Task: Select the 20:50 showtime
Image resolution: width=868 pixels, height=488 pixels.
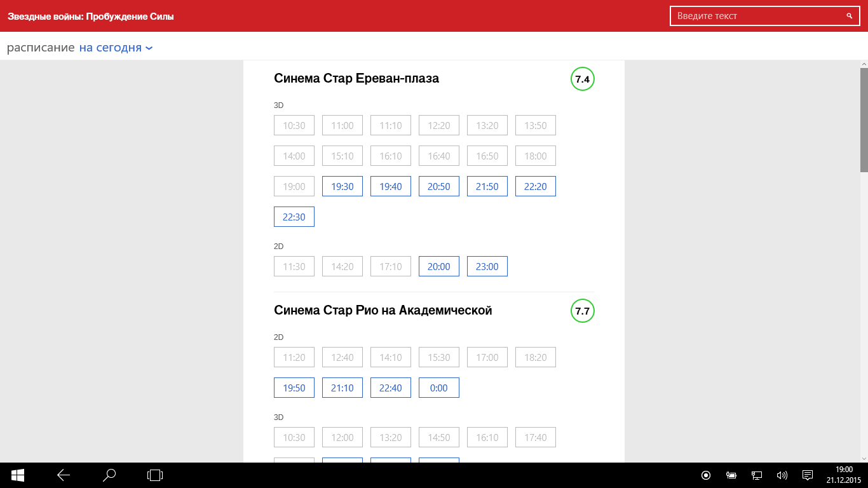Action: (x=439, y=186)
